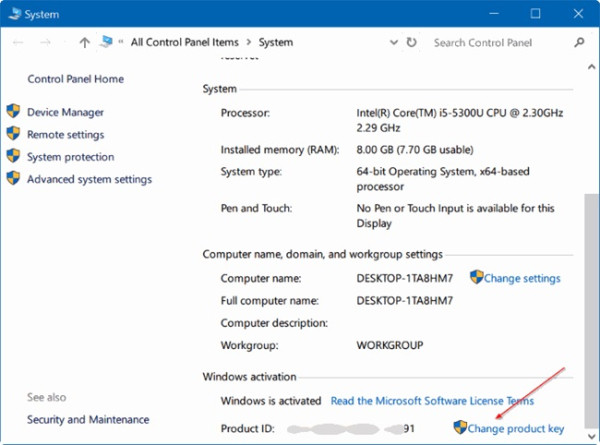600x445 pixels.
Task: Click the shield icon beside Device Manager
Action: 13,111
